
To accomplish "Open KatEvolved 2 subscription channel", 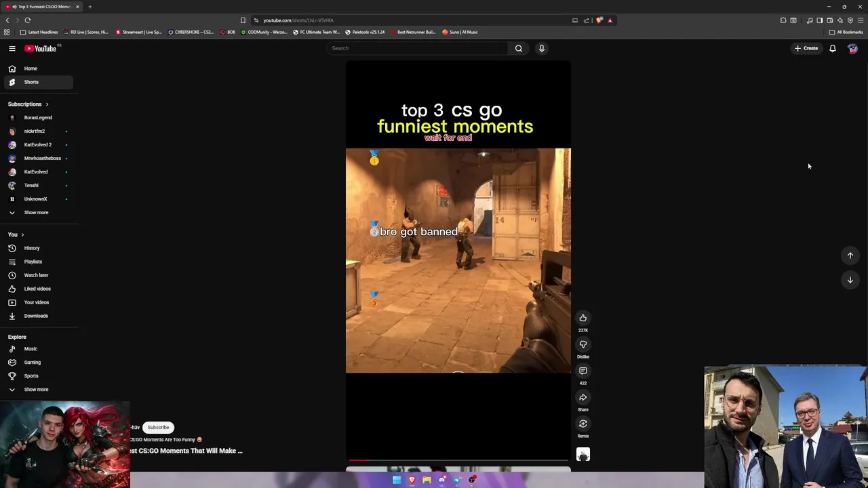I will point(38,145).
